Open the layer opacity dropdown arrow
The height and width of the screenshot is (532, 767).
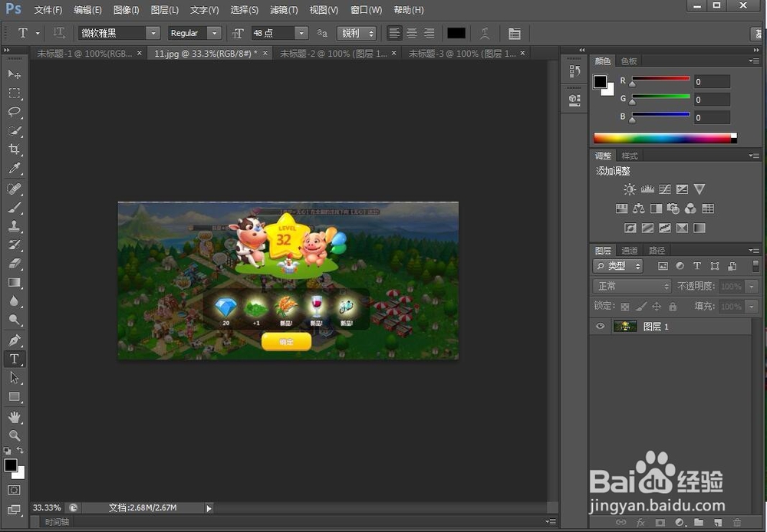click(752, 287)
